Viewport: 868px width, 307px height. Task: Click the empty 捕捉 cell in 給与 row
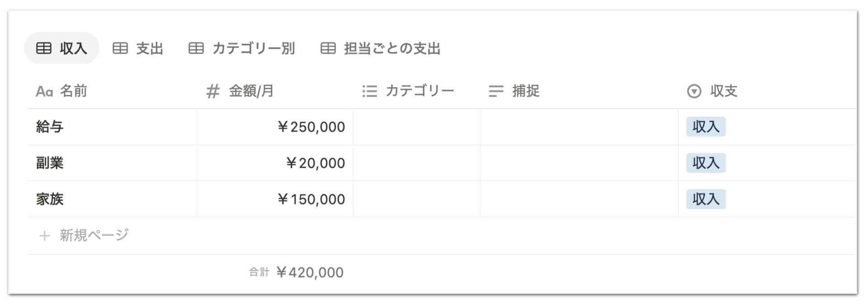pyautogui.click(x=579, y=127)
